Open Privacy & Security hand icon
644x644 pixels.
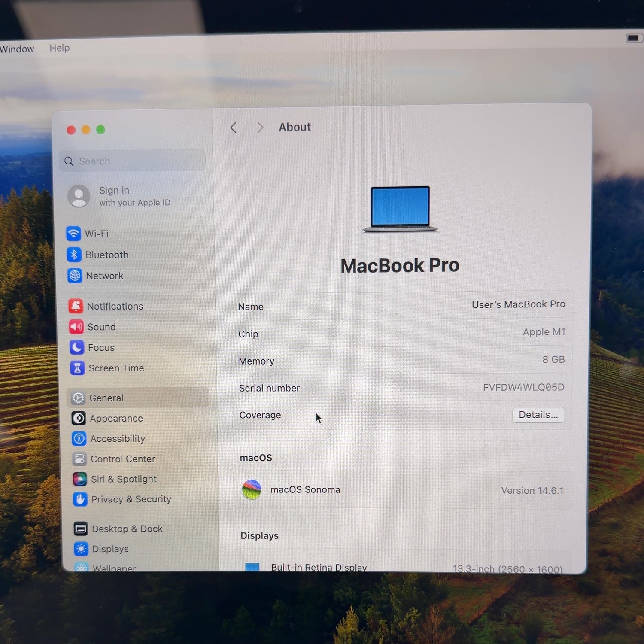click(80, 499)
